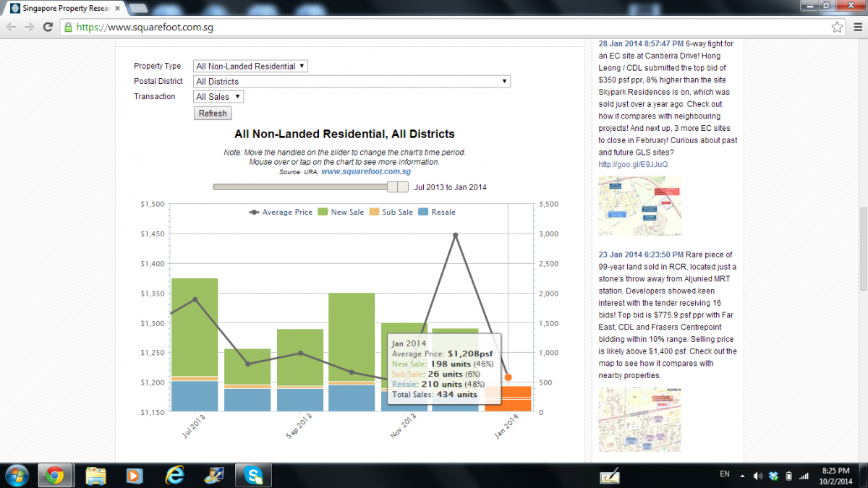Viewport: 868px width, 488px height.
Task: Reload the page with Chrome's refresh icon
Action: (48, 27)
